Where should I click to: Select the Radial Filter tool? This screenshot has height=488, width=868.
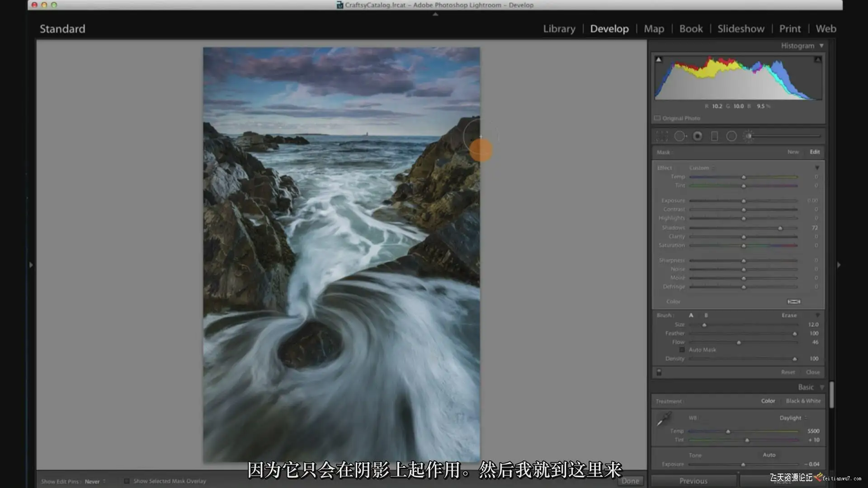[x=731, y=136]
